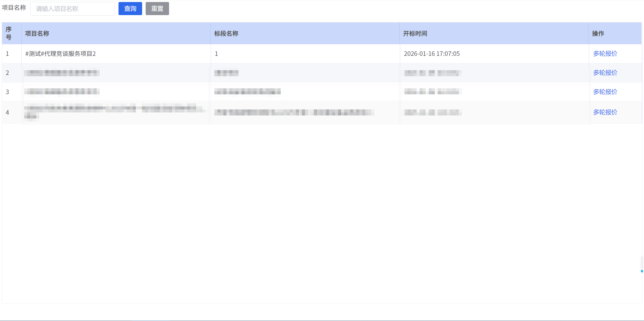Click row number 3 cell
The image size is (644, 321).
(x=8, y=92)
